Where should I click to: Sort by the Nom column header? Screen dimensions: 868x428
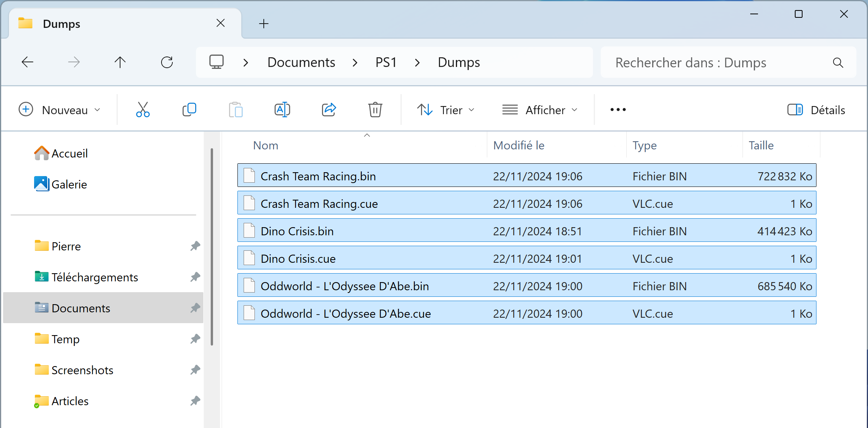point(362,146)
